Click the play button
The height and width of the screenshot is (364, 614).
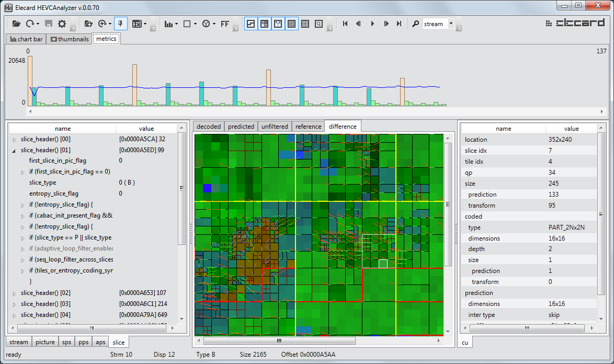pyautogui.click(x=372, y=24)
